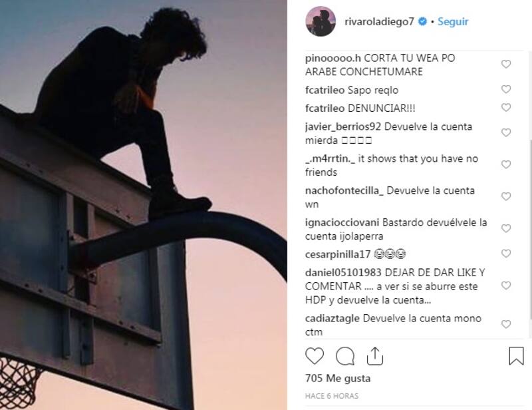Open the comment bubble icon below the comments
Screen dimensions: 532x410
tap(345, 356)
